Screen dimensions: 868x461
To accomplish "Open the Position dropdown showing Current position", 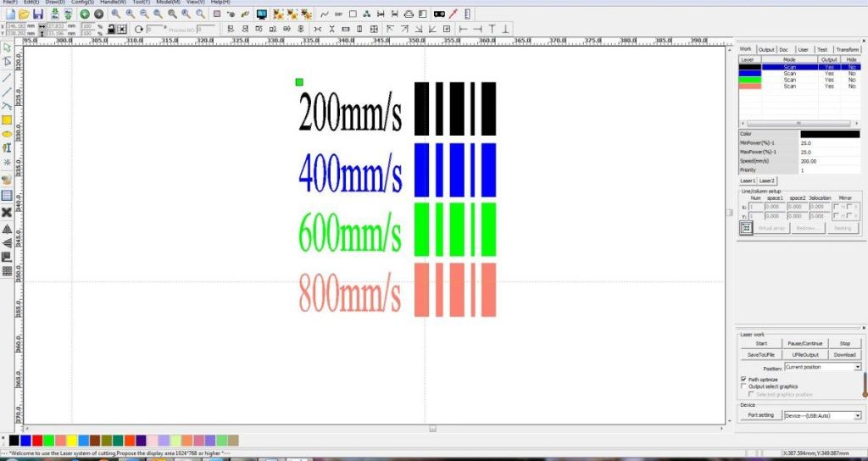I will click(x=823, y=367).
